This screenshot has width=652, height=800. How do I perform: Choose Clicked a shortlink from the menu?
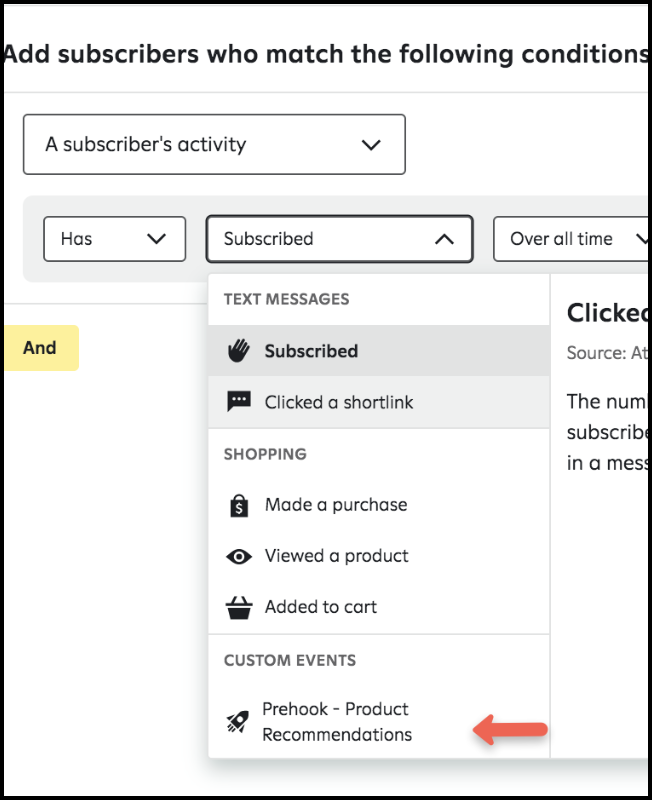(x=338, y=402)
